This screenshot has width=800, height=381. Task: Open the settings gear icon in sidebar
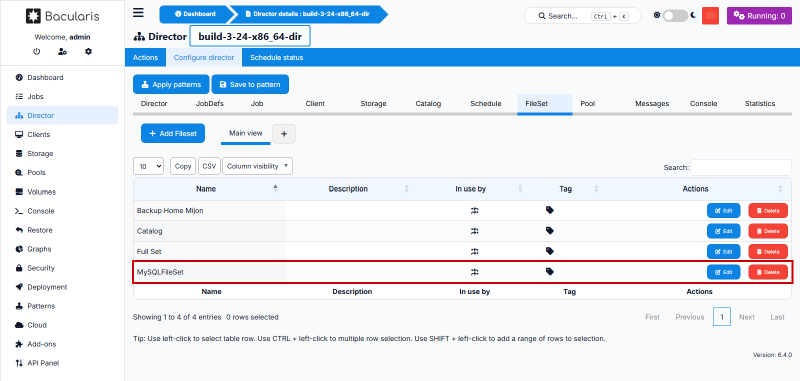click(x=88, y=52)
